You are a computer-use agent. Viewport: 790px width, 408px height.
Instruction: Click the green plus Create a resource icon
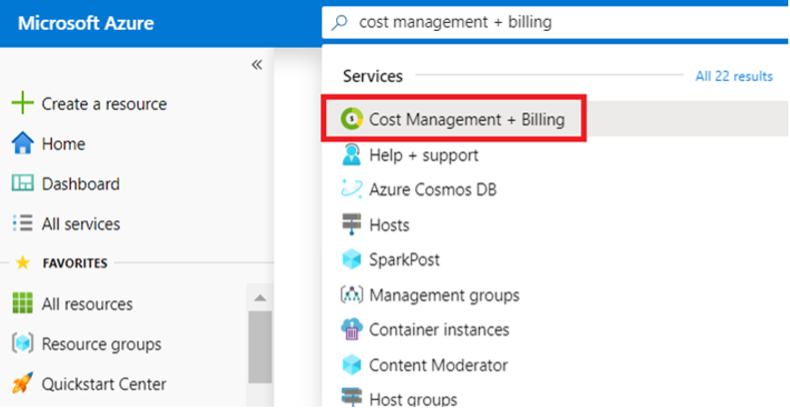tap(22, 104)
